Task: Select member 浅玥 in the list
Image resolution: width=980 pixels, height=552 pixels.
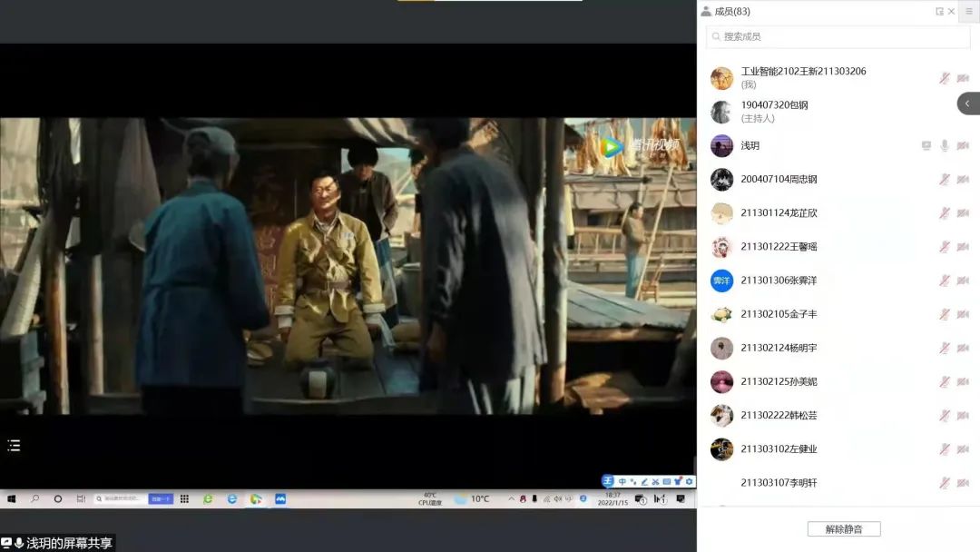Action: (x=838, y=145)
